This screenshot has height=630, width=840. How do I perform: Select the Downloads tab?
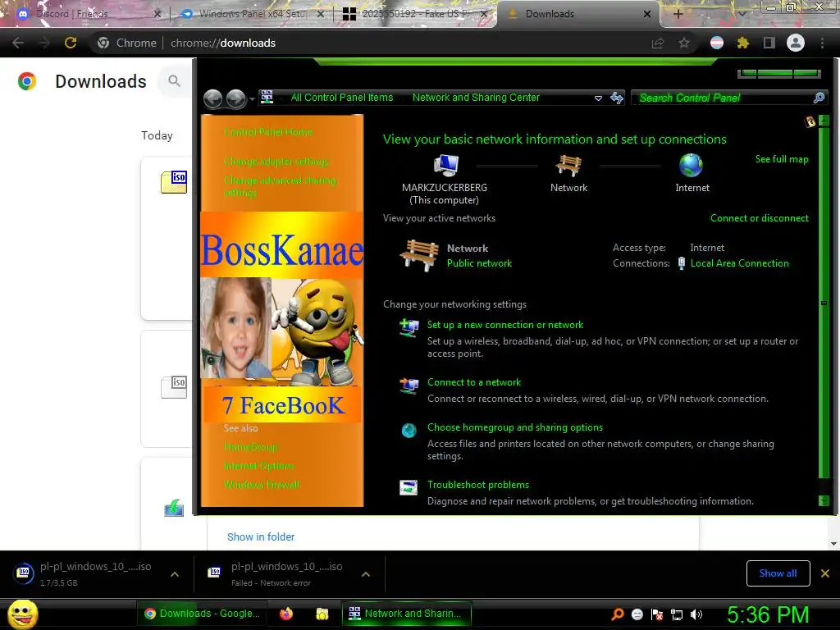(578, 14)
